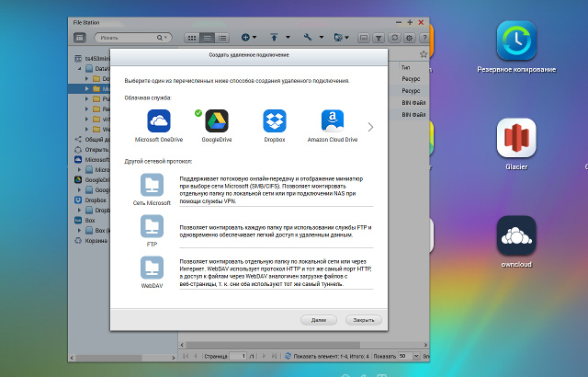Viewport: 588px width, 377px height.
Task: Open the remote connection monitor dropdown
Action: coord(341,37)
